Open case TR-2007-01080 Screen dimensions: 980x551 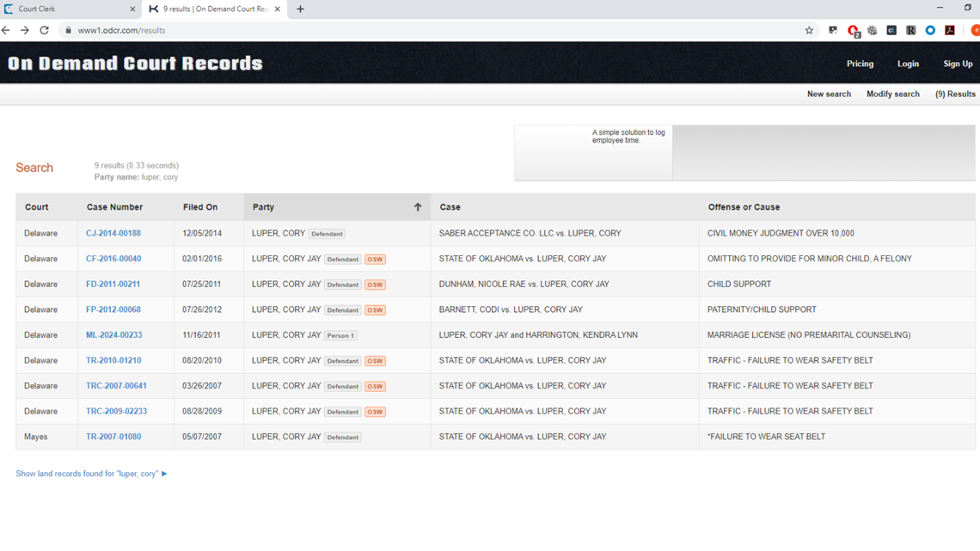pyautogui.click(x=113, y=437)
